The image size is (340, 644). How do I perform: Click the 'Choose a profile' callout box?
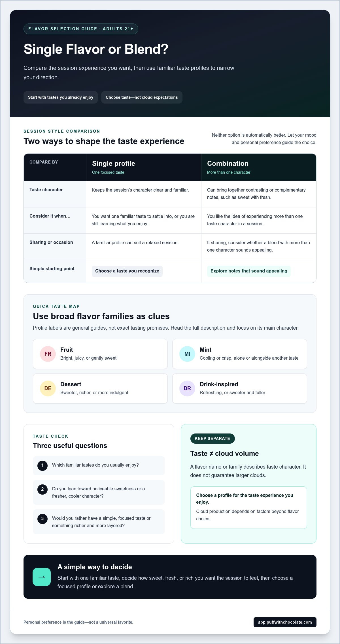pos(249,508)
